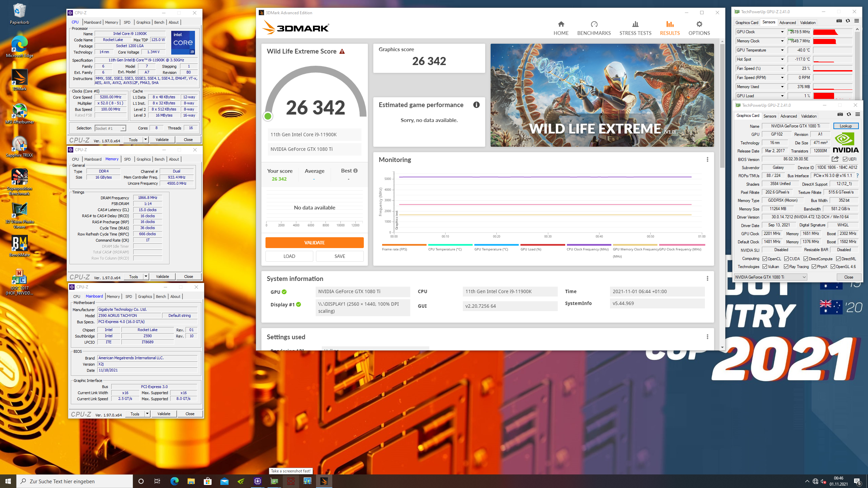Click the BIOS share/export icon in GPU-Z
The width and height of the screenshot is (868, 488).
tap(835, 159)
